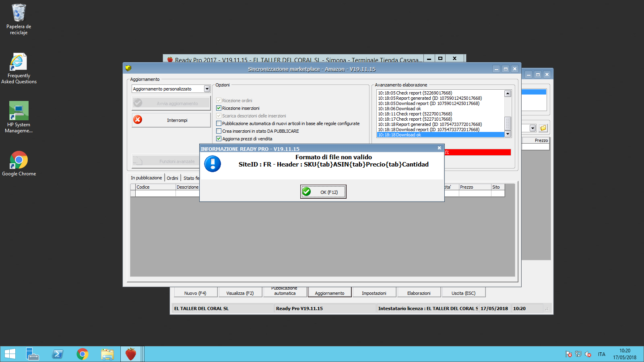This screenshot has height=362, width=644.
Task: Open the Windows Start button
Action: [10, 354]
